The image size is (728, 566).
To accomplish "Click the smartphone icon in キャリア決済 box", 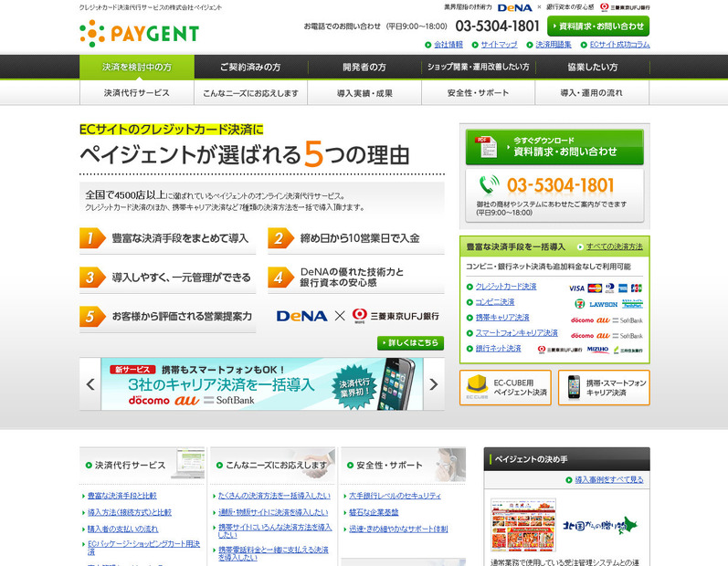I will pos(574,386).
